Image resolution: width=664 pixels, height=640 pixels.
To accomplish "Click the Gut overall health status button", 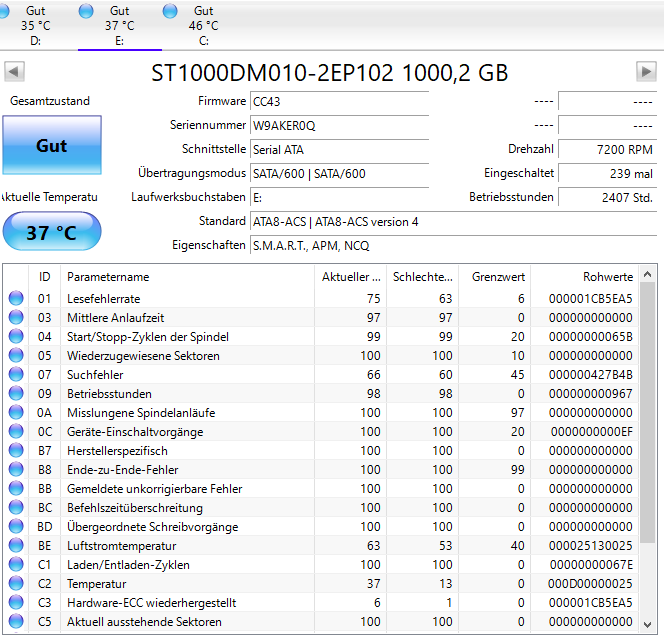I will (52, 145).
